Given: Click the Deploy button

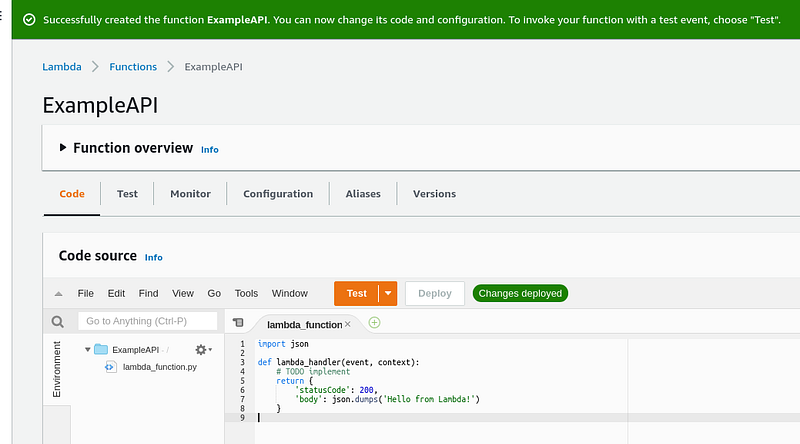Looking at the screenshot, I should point(435,293).
